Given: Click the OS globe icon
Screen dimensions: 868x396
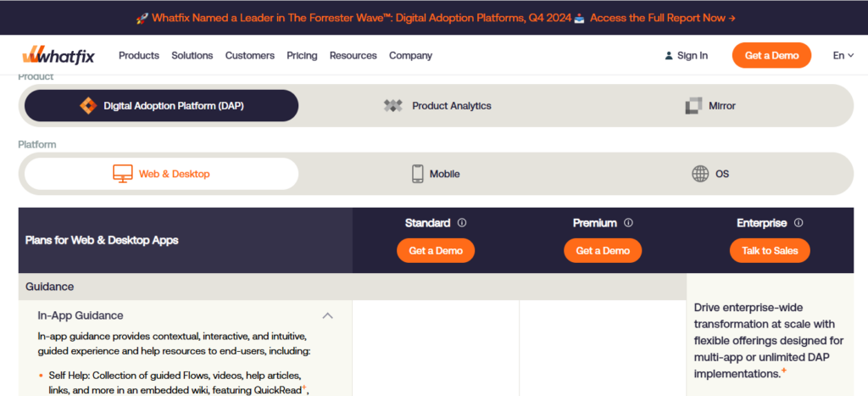Looking at the screenshot, I should (700, 173).
